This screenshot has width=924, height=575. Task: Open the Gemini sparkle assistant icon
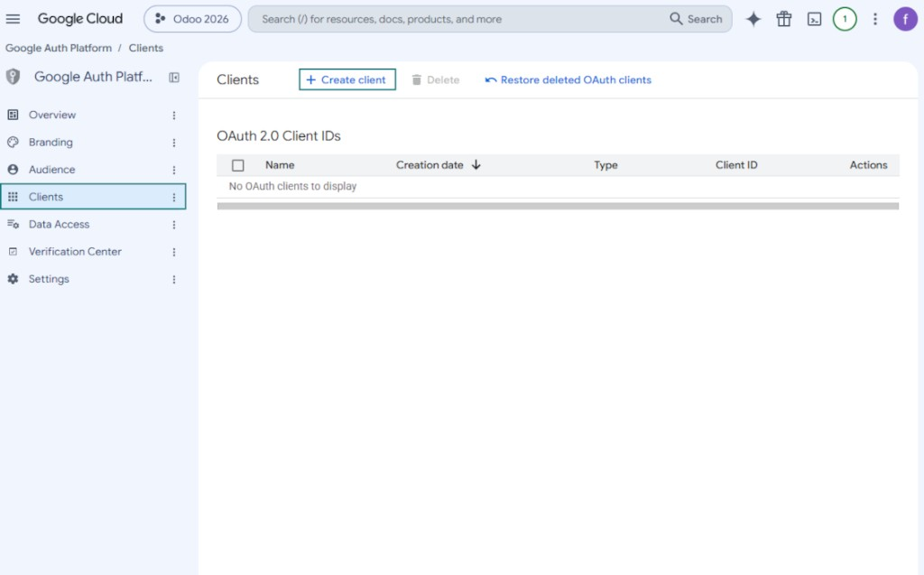753,19
